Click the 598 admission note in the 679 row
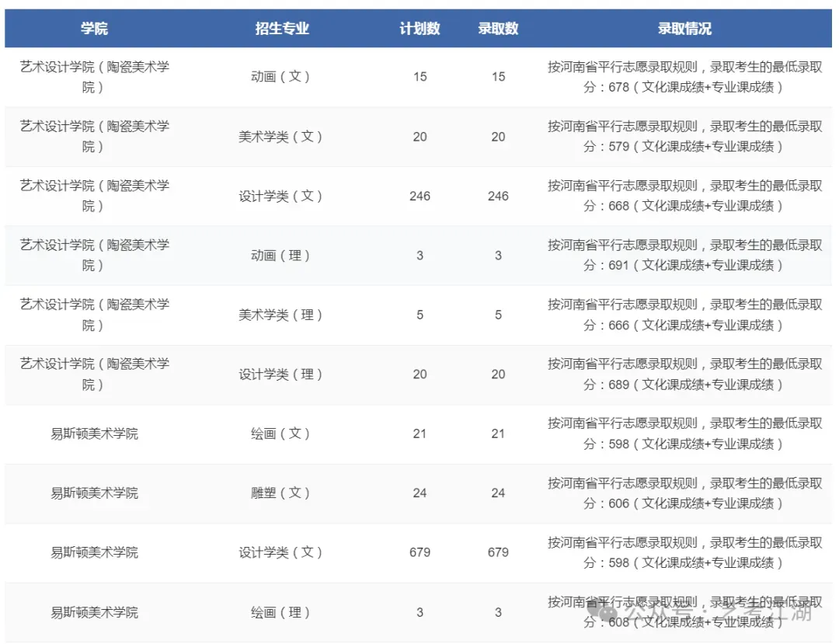Viewport: 839px width, 644px height. [684, 552]
